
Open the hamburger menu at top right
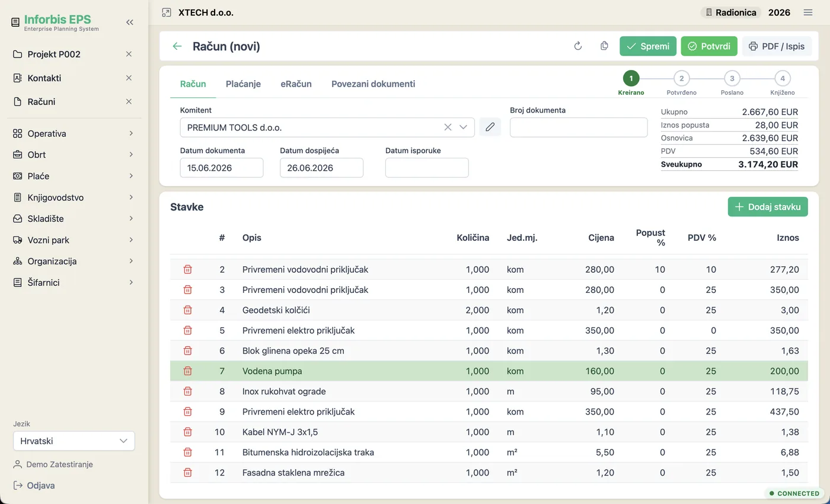tap(808, 12)
